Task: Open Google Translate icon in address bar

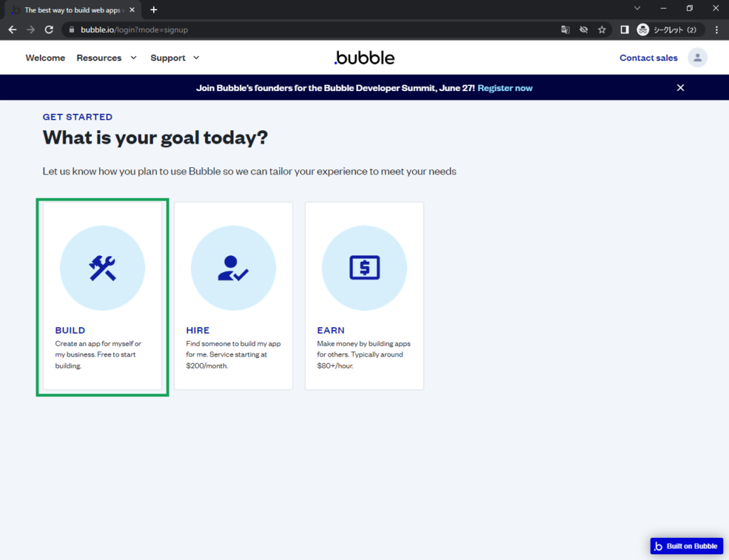Action: pyautogui.click(x=565, y=30)
